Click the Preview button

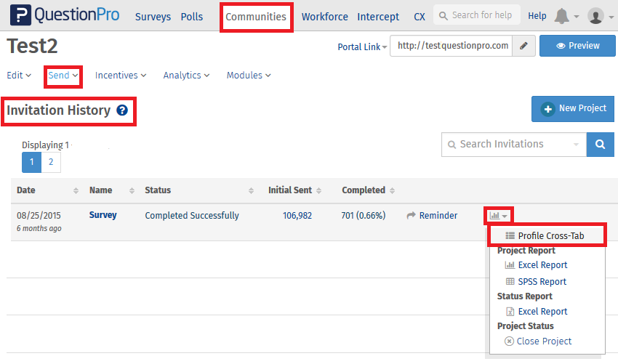coord(577,46)
